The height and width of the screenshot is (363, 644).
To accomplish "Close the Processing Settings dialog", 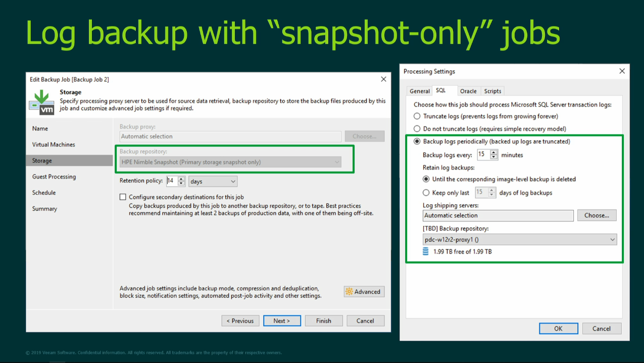I will (622, 71).
